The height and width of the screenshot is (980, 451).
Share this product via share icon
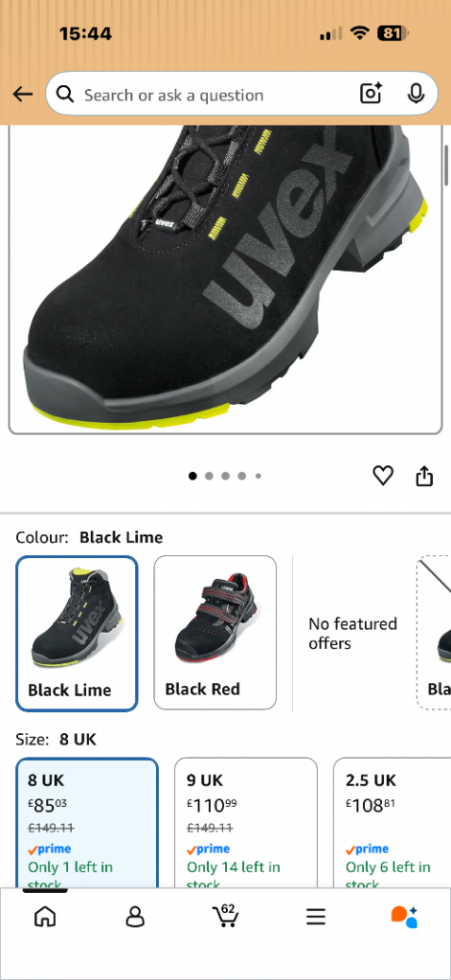click(424, 477)
